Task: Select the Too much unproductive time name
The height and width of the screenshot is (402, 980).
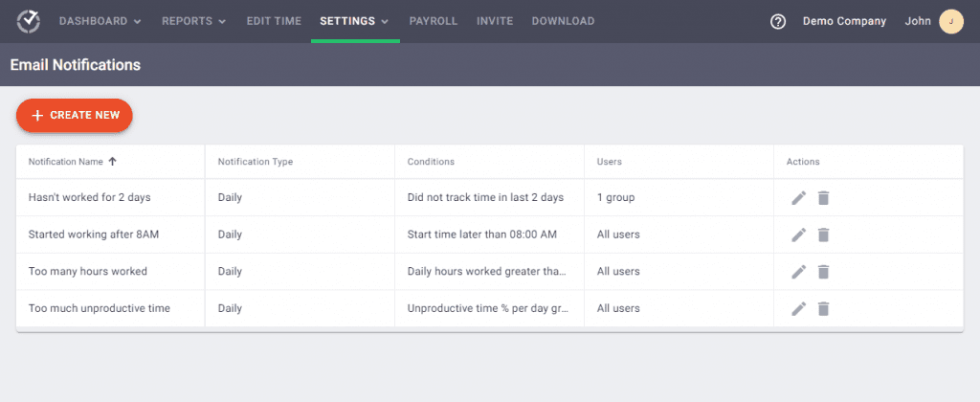Action: (x=100, y=308)
